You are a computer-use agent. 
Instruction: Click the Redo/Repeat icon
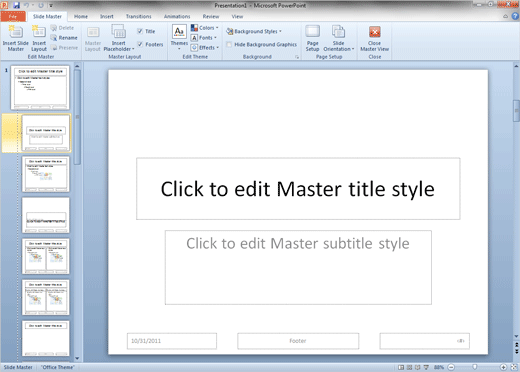pyautogui.click(x=41, y=5)
